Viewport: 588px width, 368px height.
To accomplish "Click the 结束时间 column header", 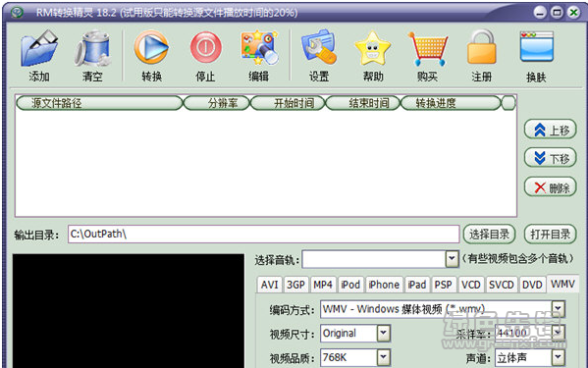I will [363, 103].
